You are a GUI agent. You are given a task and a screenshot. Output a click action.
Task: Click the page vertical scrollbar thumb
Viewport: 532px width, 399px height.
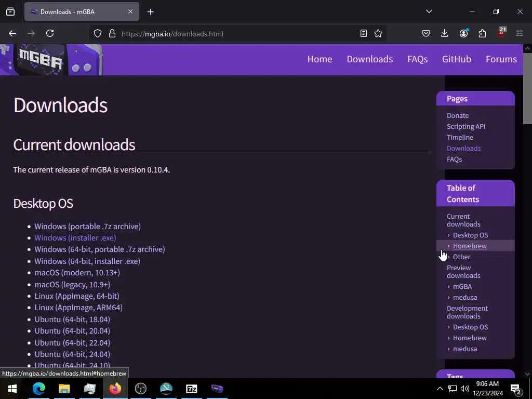click(527, 89)
